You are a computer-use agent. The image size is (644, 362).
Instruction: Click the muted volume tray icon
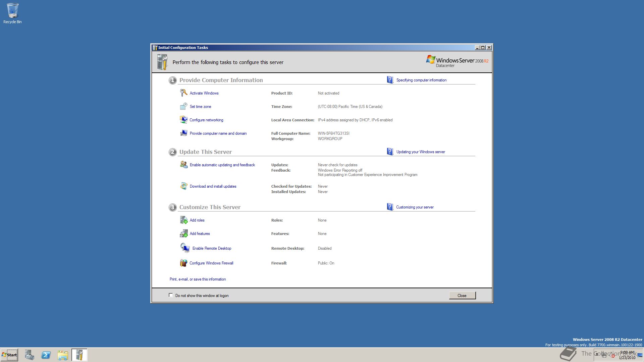click(x=613, y=355)
